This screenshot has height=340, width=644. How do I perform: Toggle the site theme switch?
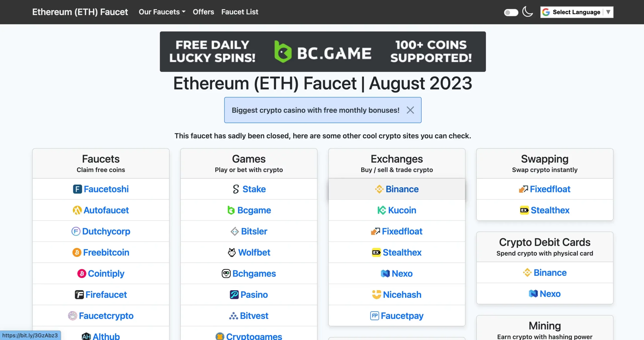511,12
